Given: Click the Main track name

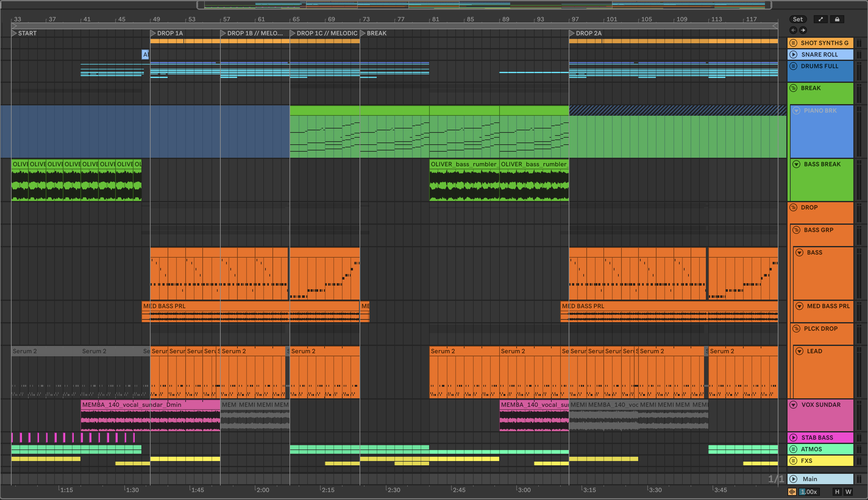Looking at the screenshot, I should pos(810,479).
